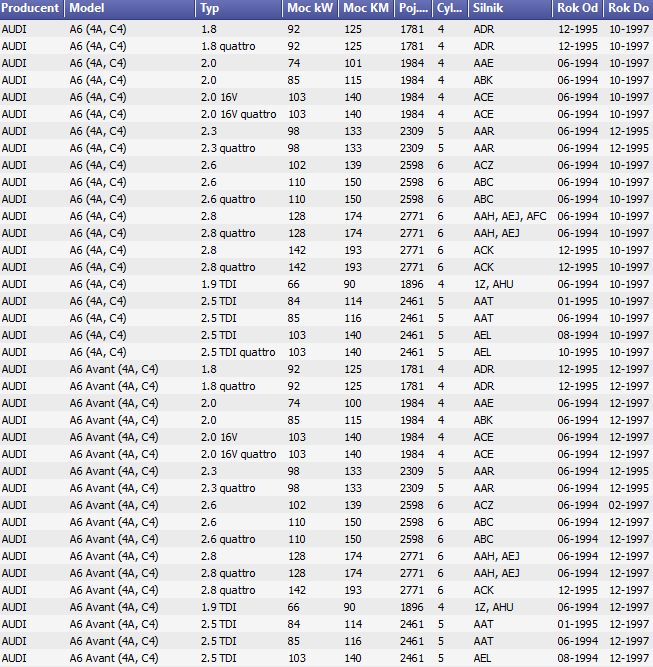Select 'AAH, AEJ' engine in A6 (4A, C4) 2.8 quattro row
This screenshot has width=653, height=667.
tap(496, 233)
